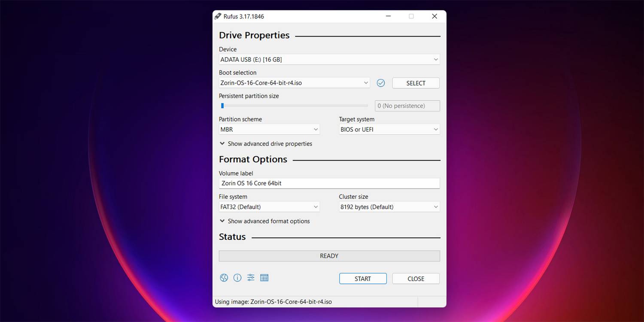
Task: Click the checksum checkmark icon beside SELECT
Action: click(x=381, y=83)
